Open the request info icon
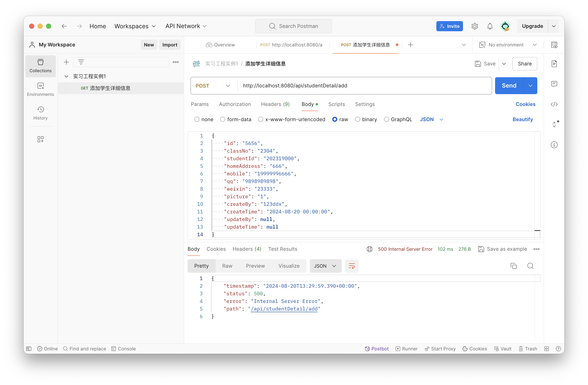This screenshot has width=588, height=385. pyautogui.click(x=554, y=145)
